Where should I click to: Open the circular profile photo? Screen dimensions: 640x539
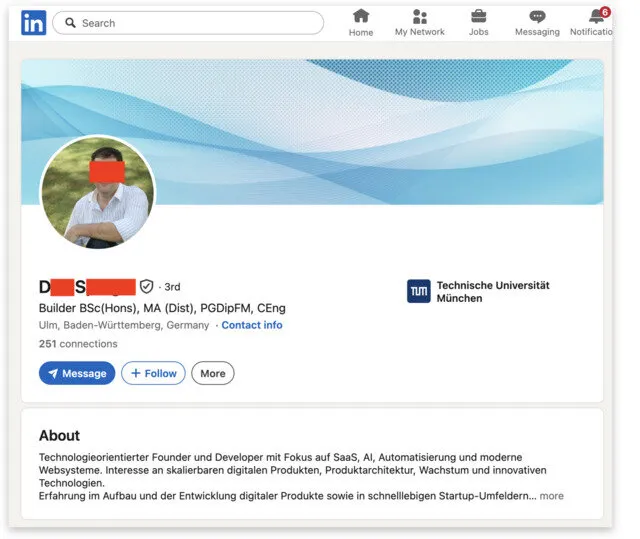[x=98, y=192]
